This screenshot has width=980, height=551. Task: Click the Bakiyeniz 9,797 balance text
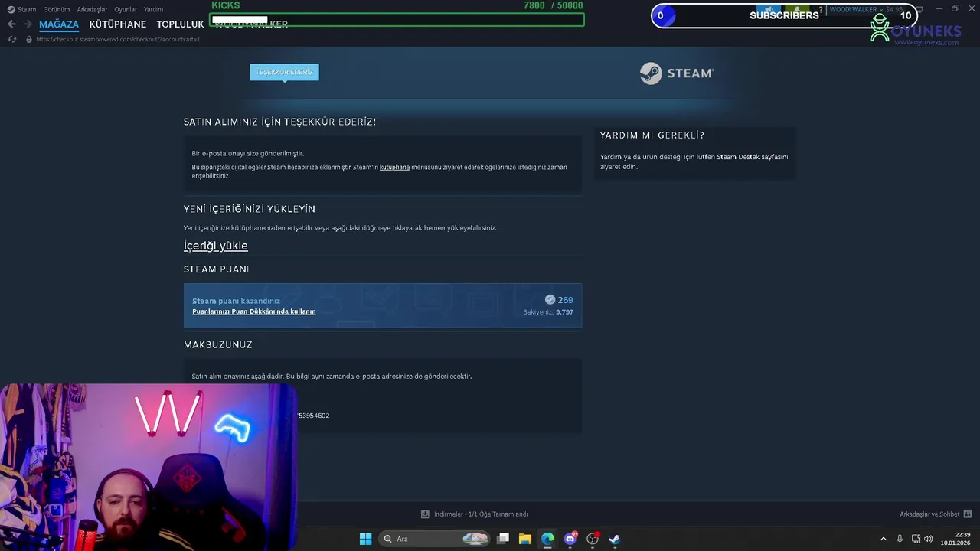coord(547,312)
